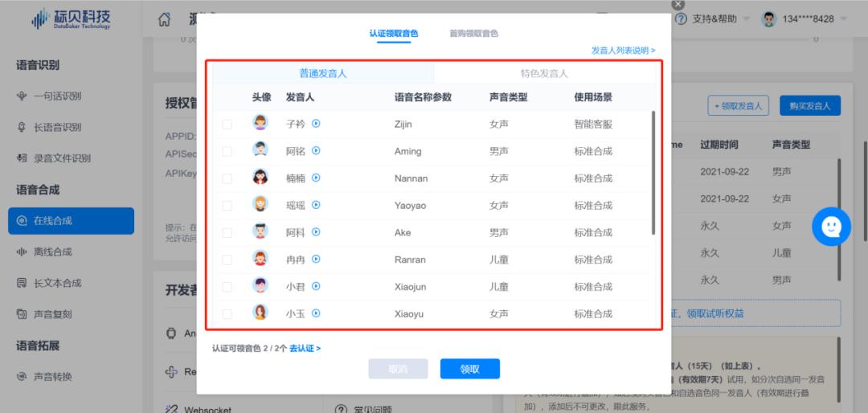Click 小玉 avatar icon
Image resolution: width=868 pixels, height=413 pixels.
click(260, 313)
